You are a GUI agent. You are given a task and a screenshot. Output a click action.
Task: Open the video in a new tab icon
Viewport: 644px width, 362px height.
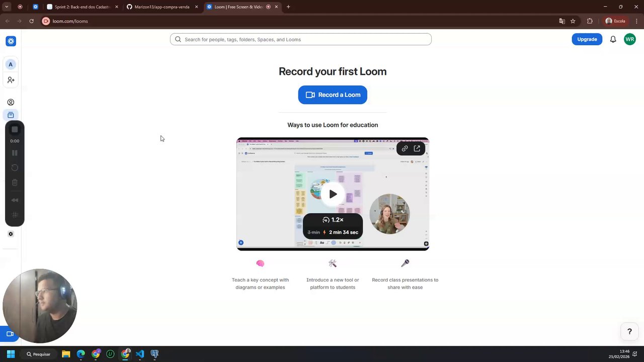(417, 148)
